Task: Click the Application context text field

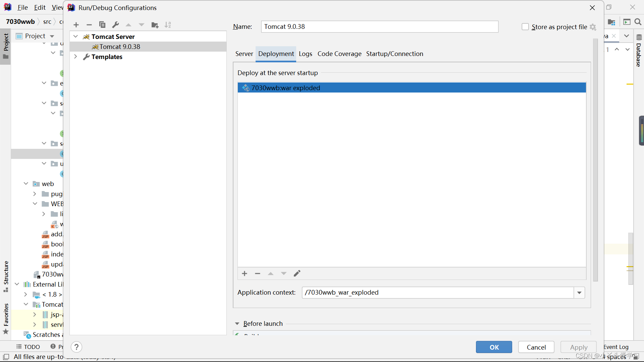Action: tap(438, 293)
